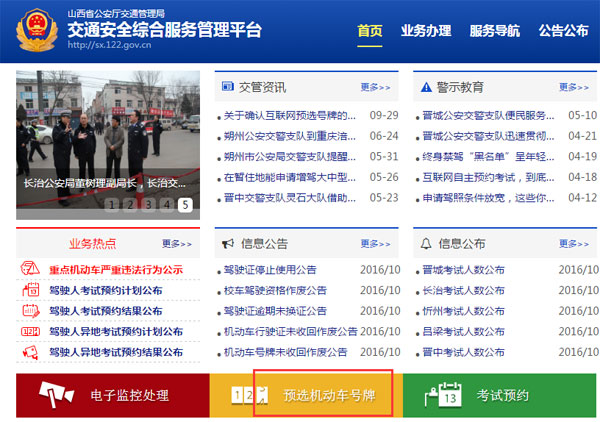Click calendar icon beside 驾驶人考试预约计划公布
The image size is (600, 422).
[31, 290]
